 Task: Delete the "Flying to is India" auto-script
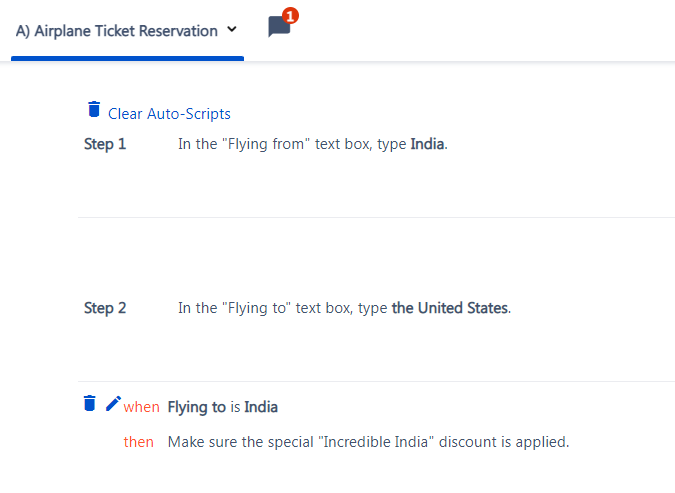coord(90,403)
